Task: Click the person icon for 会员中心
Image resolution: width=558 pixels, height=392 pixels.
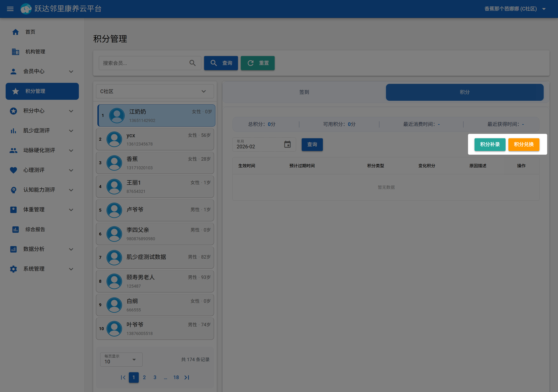Action: click(13, 71)
